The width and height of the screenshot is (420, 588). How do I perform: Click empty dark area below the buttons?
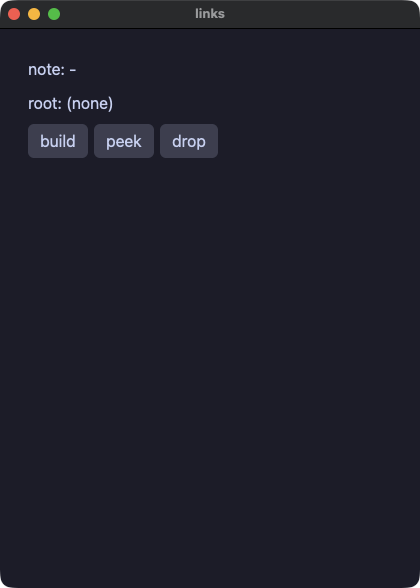[210, 356]
